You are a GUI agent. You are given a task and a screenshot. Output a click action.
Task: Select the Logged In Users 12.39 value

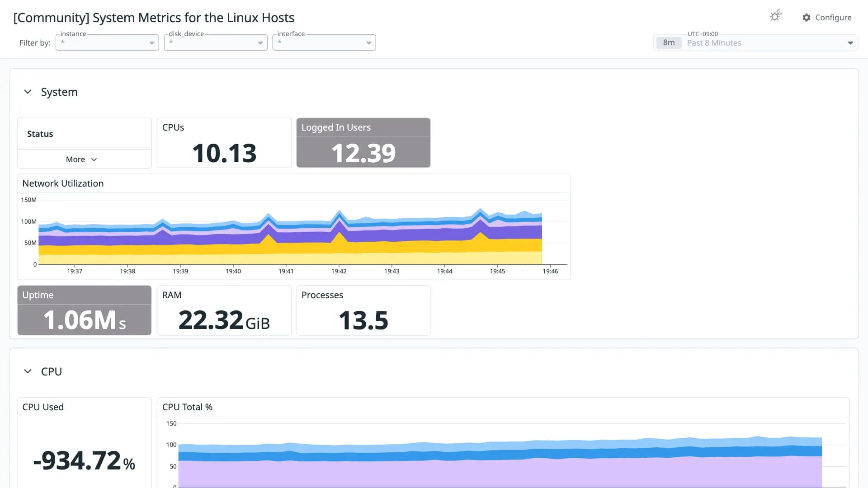363,153
